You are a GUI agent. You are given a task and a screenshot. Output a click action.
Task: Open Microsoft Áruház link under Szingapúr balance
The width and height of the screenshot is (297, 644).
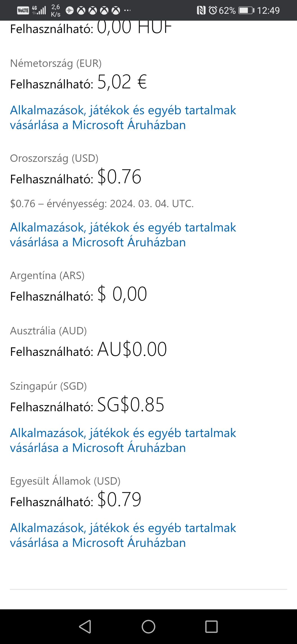tap(123, 440)
